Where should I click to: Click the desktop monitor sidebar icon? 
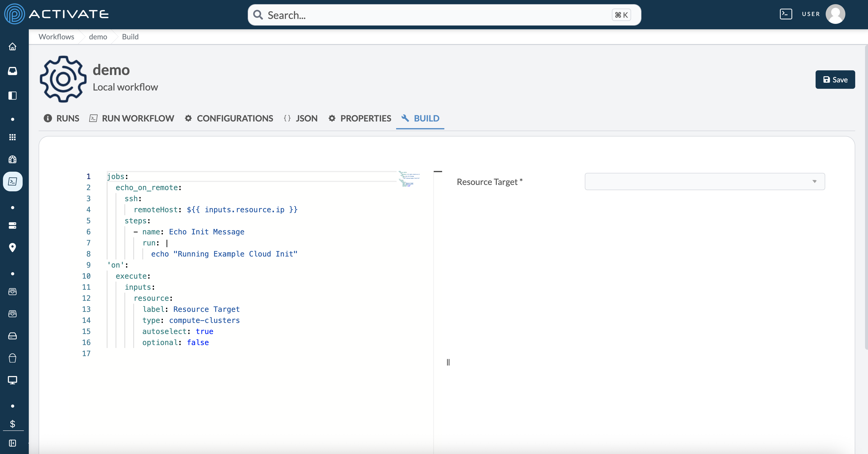click(13, 380)
